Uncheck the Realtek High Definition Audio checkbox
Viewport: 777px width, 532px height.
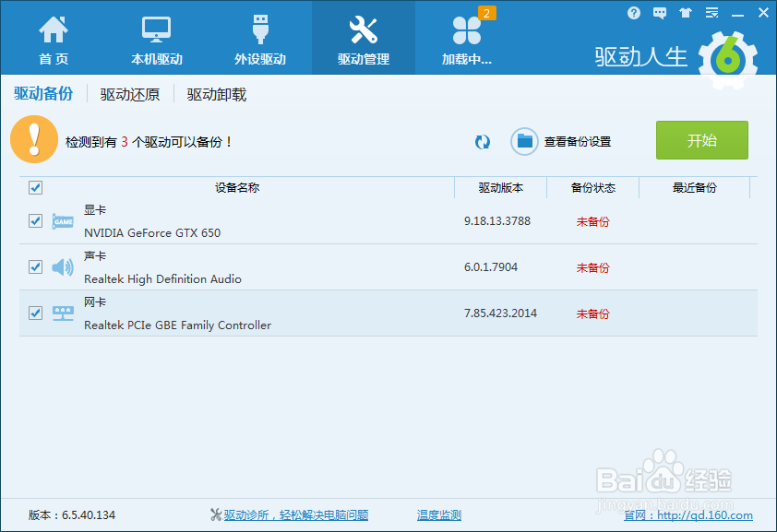[x=35, y=267]
